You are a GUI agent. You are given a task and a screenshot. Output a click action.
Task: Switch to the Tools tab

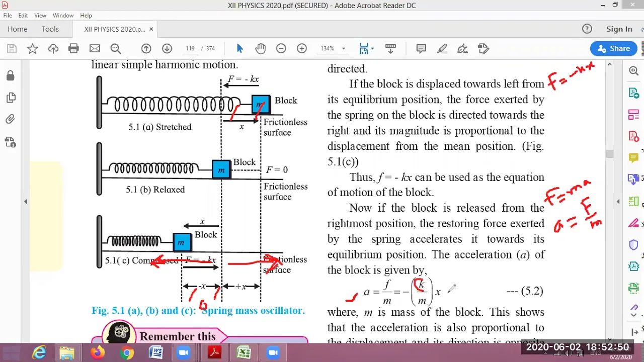tap(50, 29)
